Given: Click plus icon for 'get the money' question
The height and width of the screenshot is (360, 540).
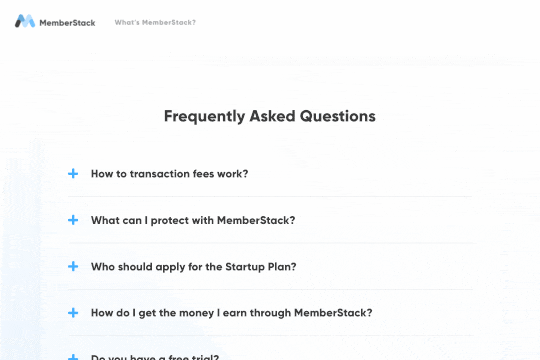Looking at the screenshot, I should 73,313.
